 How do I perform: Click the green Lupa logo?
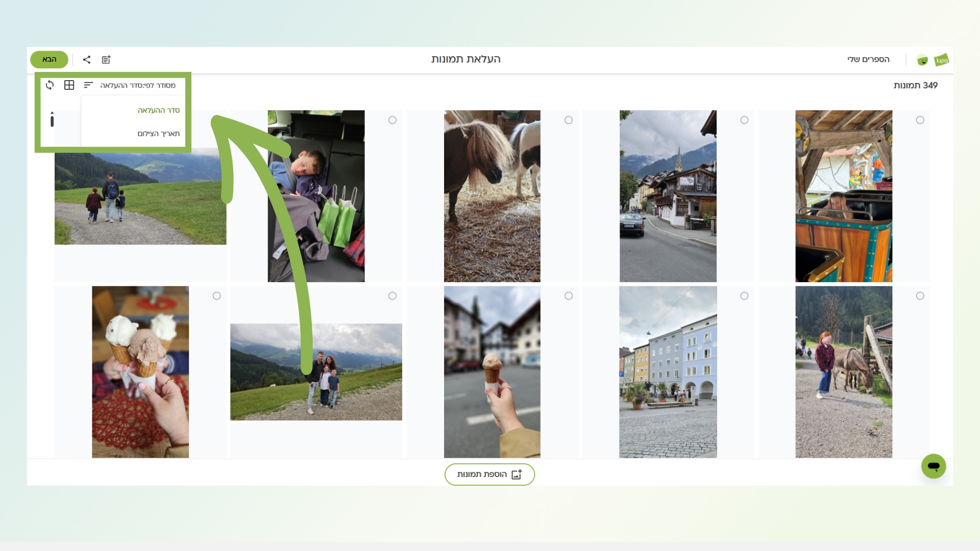(941, 60)
